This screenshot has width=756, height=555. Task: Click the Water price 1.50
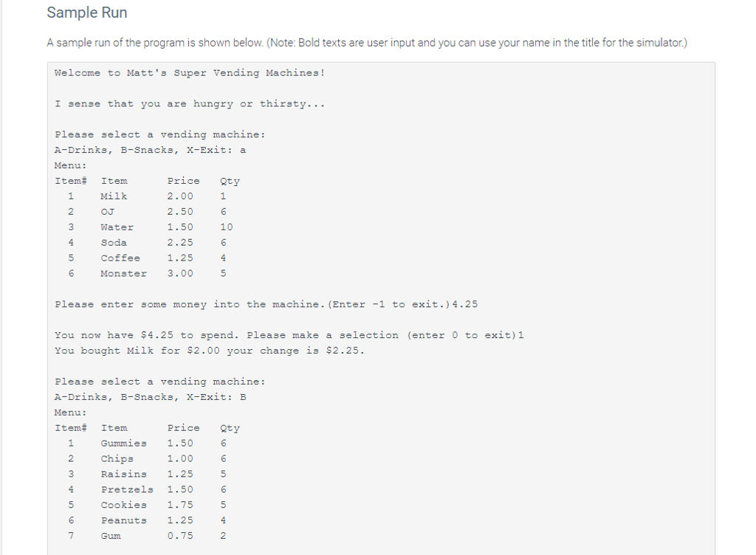point(180,227)
